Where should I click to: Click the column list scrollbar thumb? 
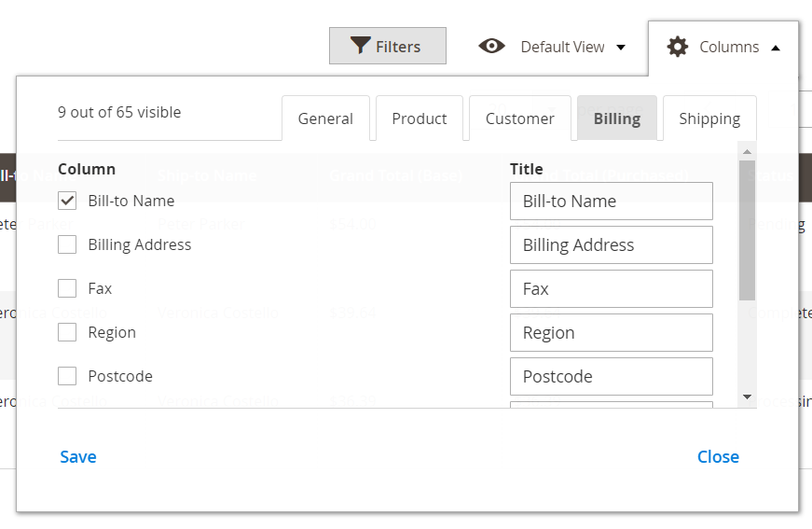pos(747,230)
